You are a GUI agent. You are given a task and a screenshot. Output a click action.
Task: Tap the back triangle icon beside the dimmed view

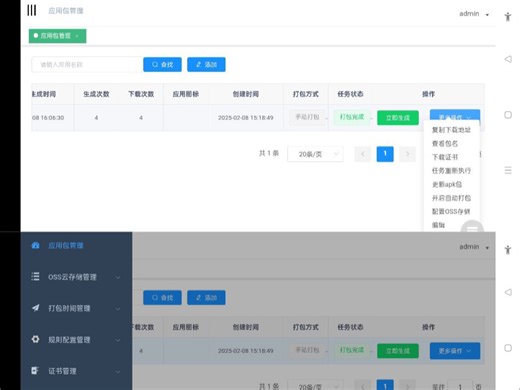(x=508, y=292)
